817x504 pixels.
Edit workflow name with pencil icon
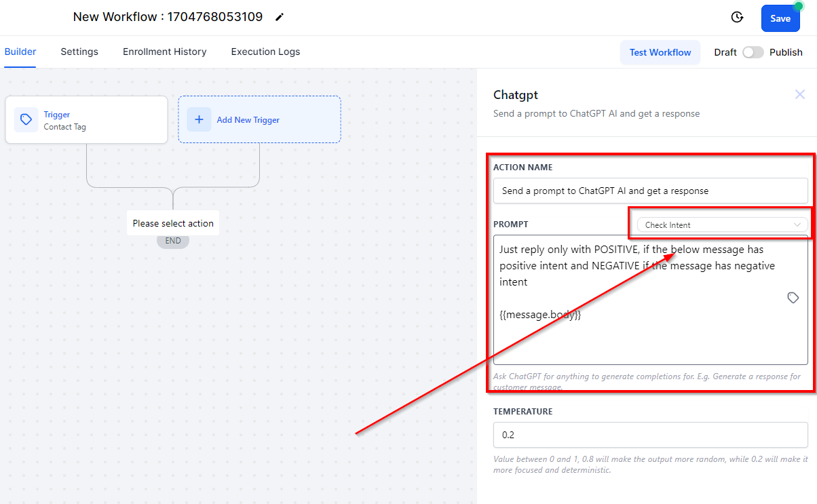coord(280,18)
